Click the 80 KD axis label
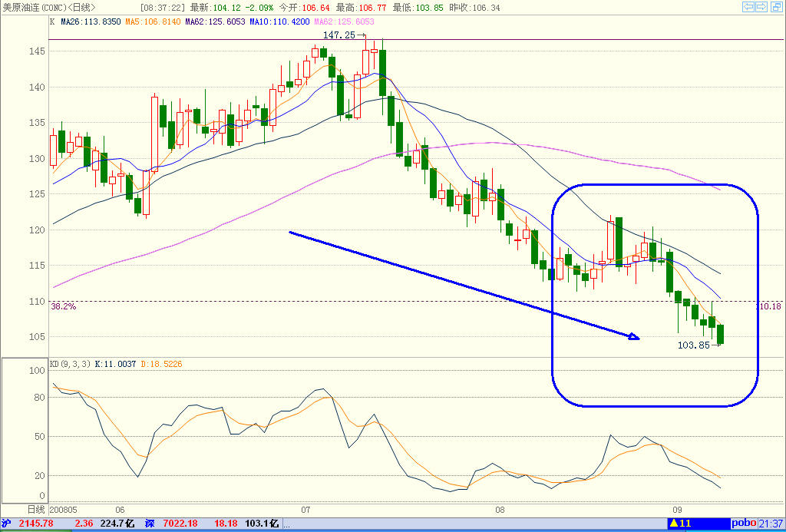 [41, 398]
